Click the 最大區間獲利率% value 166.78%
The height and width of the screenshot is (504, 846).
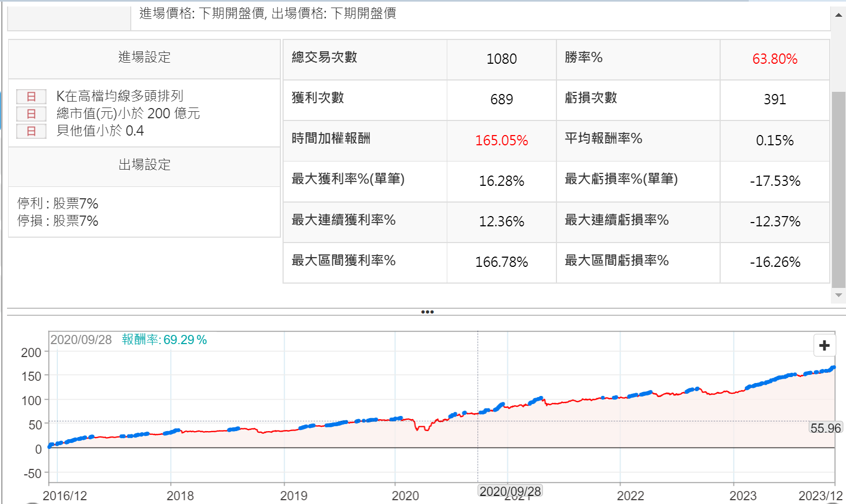coord(501,262)
